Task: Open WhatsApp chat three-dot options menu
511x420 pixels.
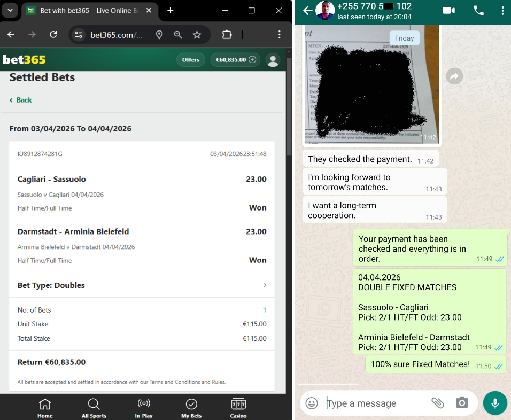Action: (502, 10)
